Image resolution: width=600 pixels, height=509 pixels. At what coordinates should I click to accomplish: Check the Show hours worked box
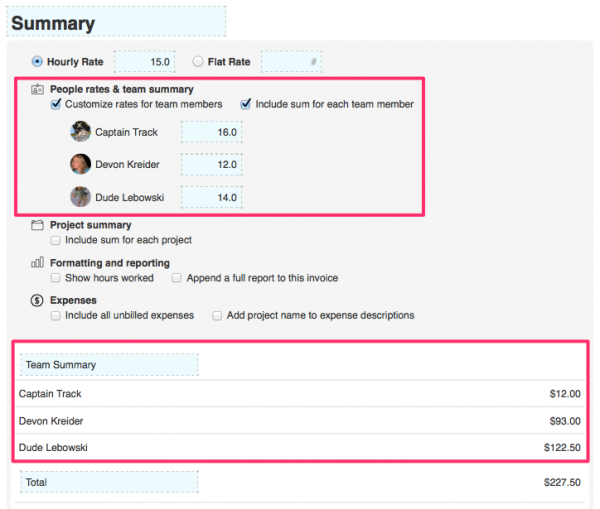point(57,277)
